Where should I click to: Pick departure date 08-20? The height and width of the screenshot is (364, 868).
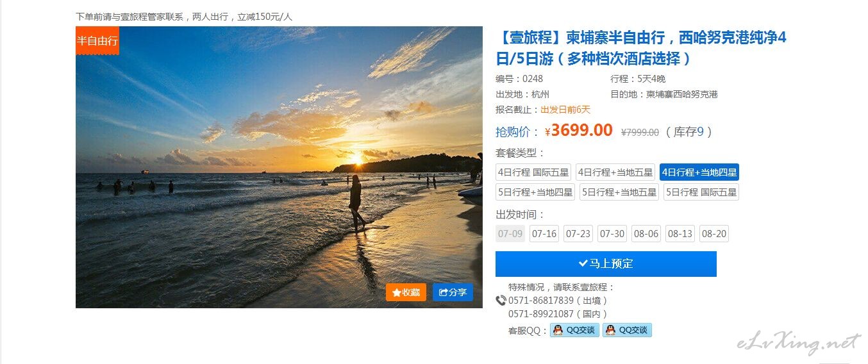click(x=714, y=234)
